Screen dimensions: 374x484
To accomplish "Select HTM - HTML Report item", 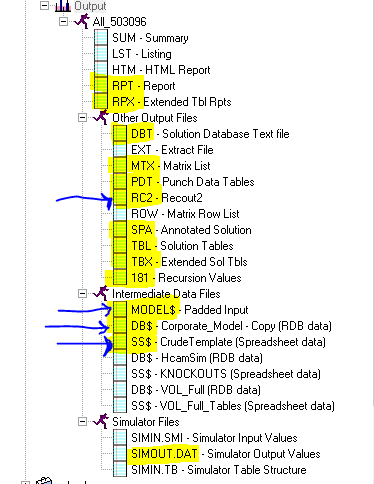I will [x=161, y=70].
